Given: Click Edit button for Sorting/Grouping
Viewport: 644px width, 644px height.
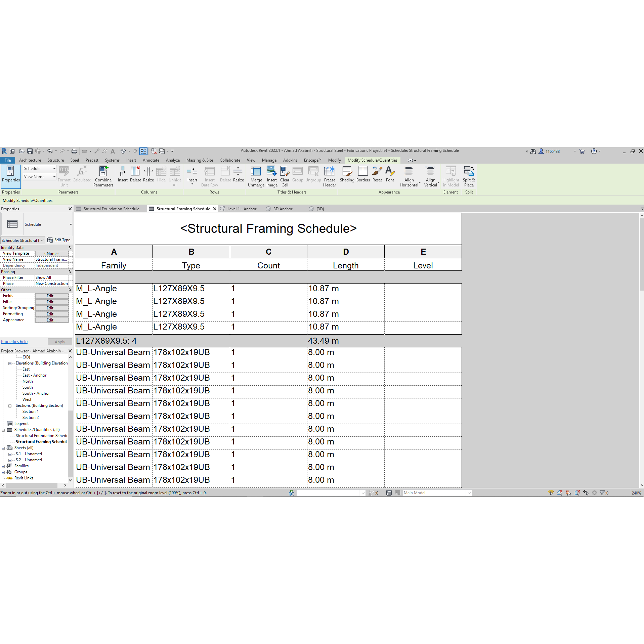Looking at the screenshot, I should (51, 308).
